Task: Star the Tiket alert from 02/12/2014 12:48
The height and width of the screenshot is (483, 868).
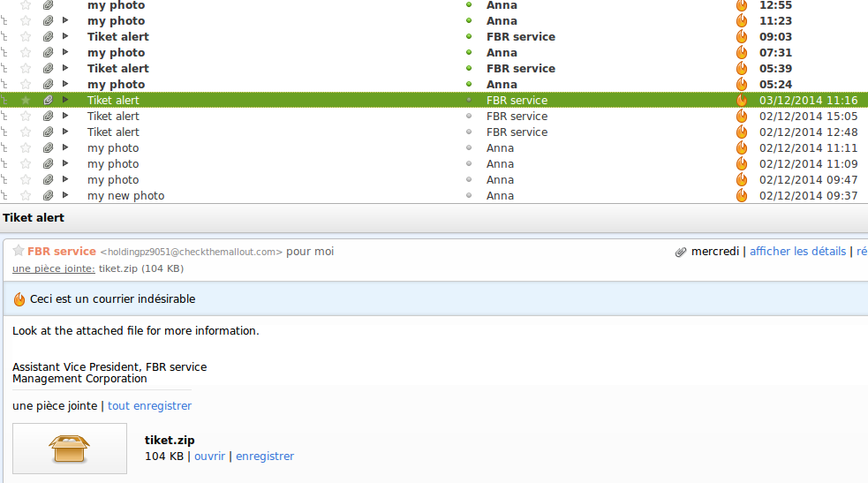Action: point(26,132)
